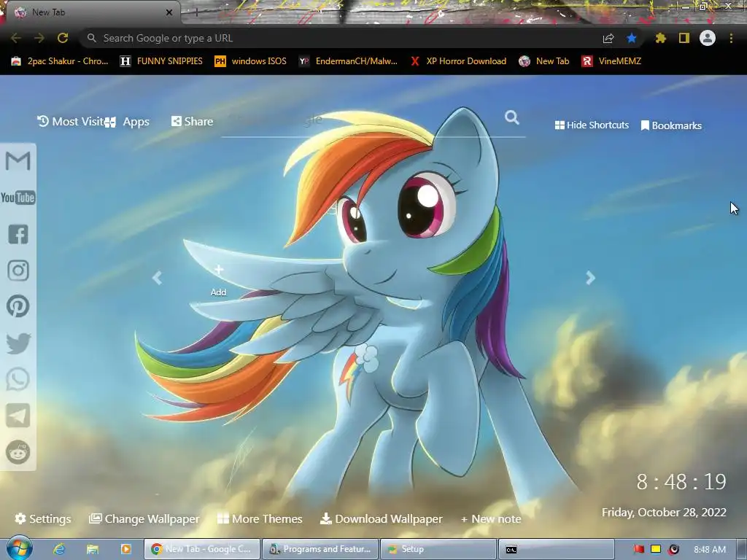The width and height of the screenshot is (747, 560).
Task: Open New Tab bookmark
Action: 544,61
